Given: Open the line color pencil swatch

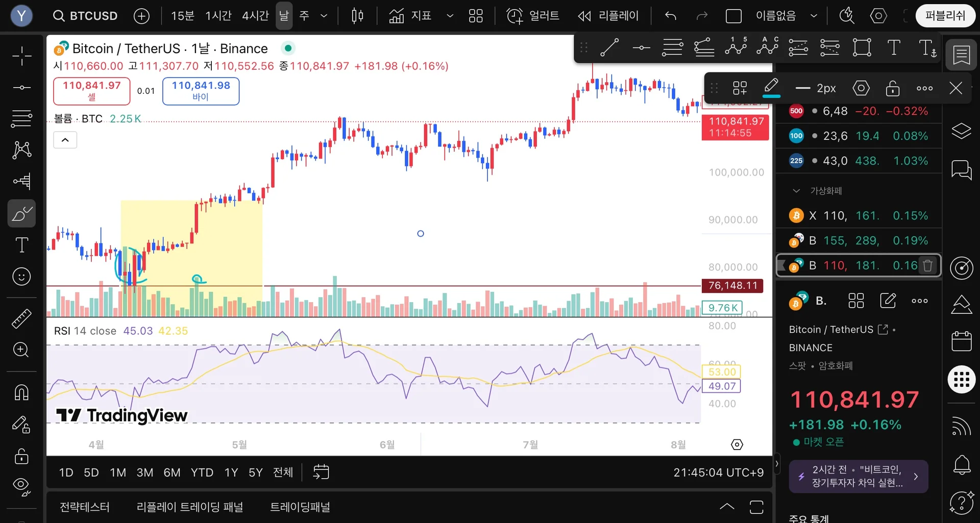Looking at the screenshot, I should pyautogui.click(x=771, y=88).
